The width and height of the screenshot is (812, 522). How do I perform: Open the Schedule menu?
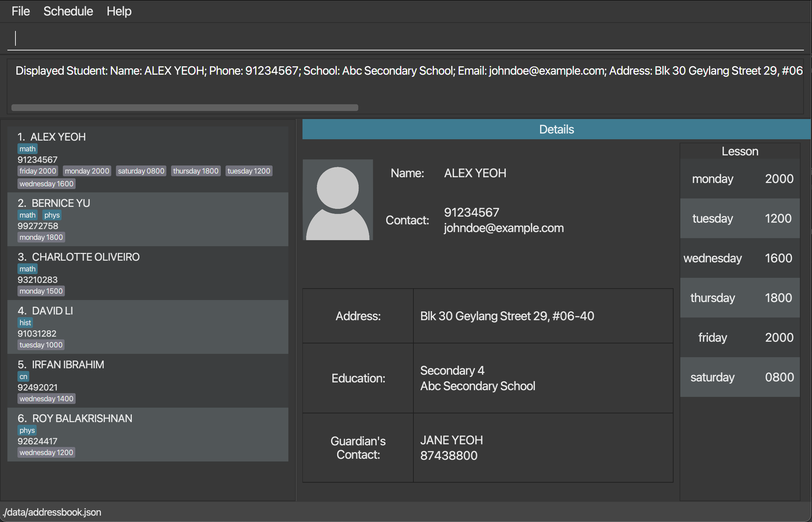(68, 11)
